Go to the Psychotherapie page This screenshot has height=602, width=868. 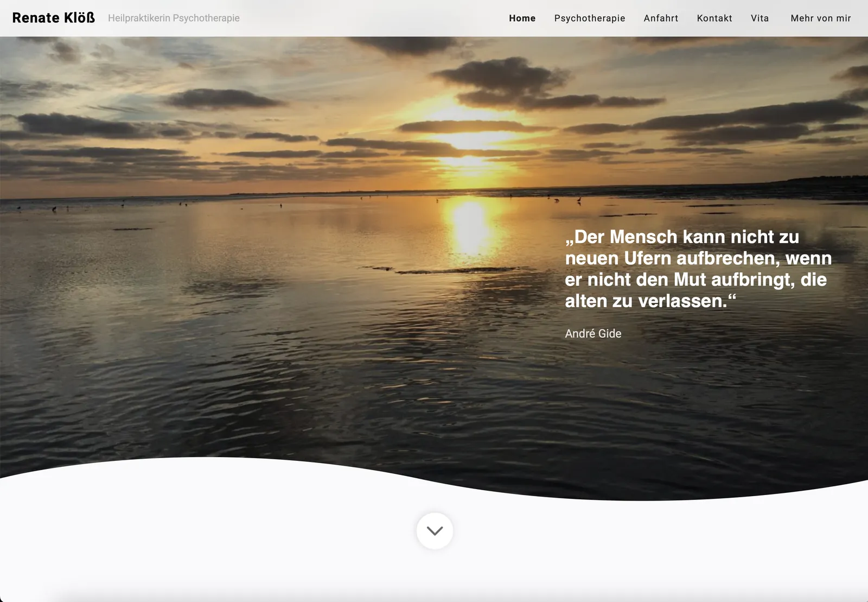point(590,18)
